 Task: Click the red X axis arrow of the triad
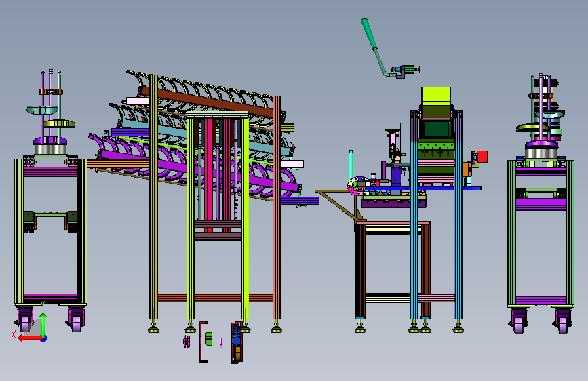(30, 338)
